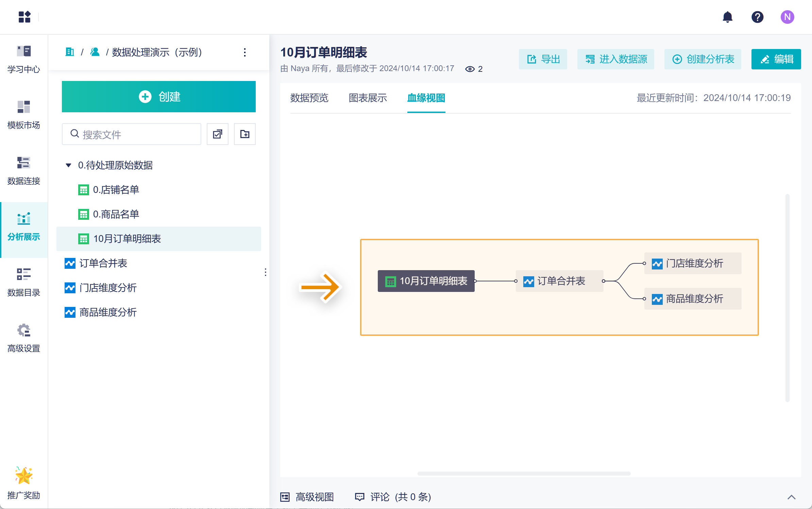Click the 推广奖励 star icon
This screenshot has height=509, width=812.
click(24, 475)
